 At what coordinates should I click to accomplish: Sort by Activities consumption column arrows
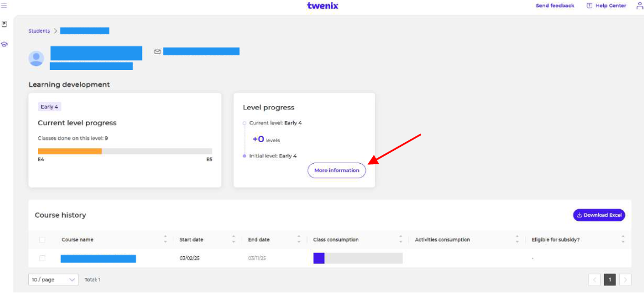[x=518, y=239]
